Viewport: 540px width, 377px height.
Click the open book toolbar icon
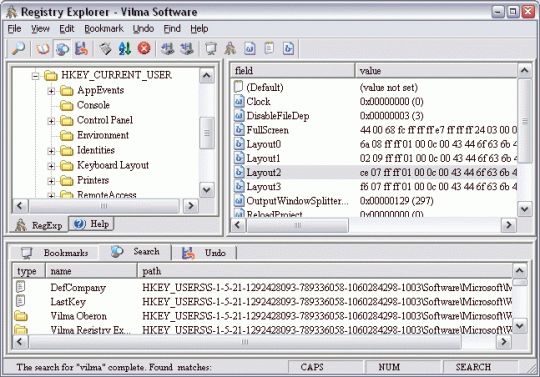click(x=43, y=48)
